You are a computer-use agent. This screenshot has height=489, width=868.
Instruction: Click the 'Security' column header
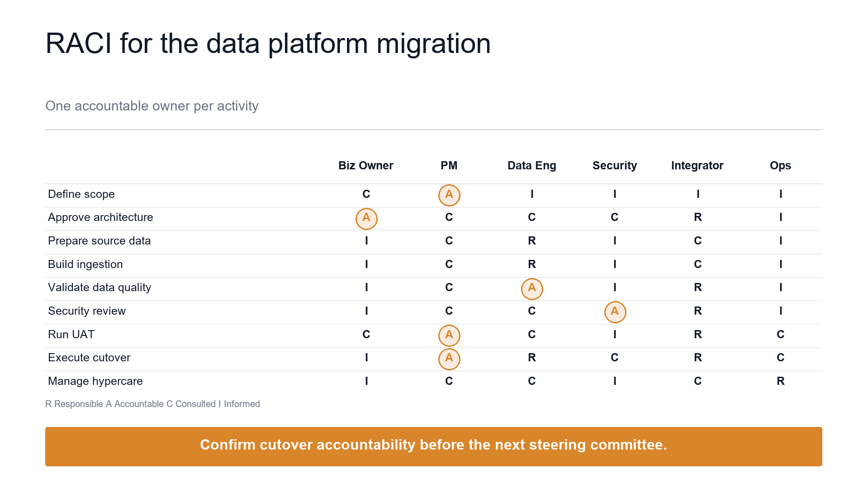pos(615,166)
